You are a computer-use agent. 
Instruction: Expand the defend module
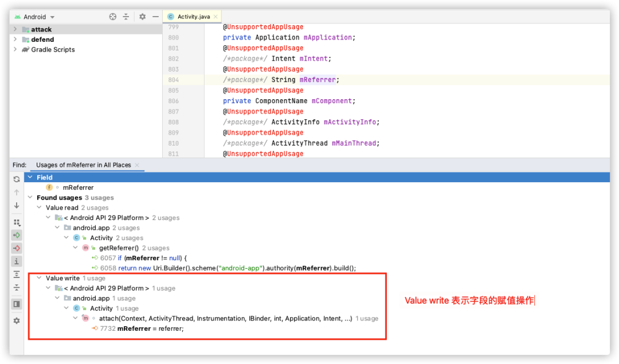click(15, 39)
